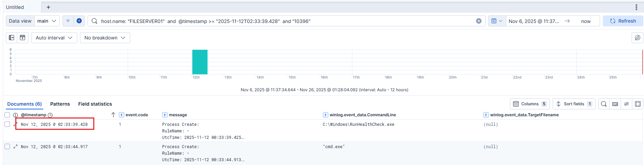
Task: Enter full screen mode for the table
Action: [638, 104]
